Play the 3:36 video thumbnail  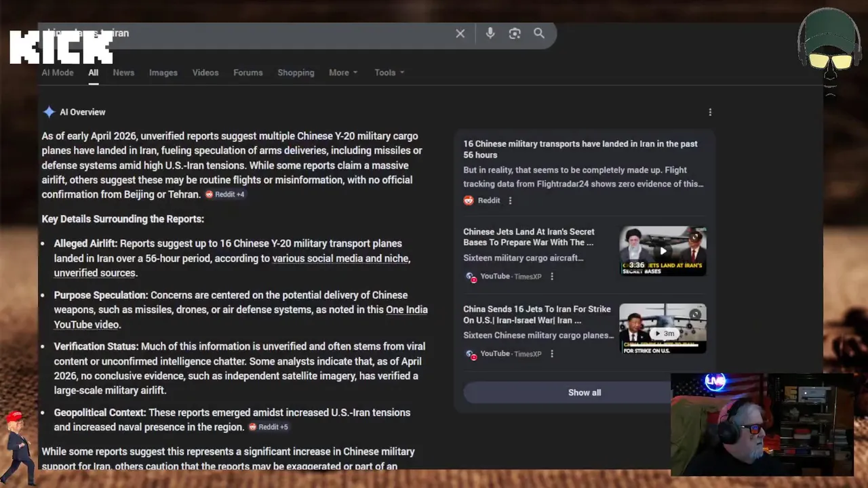pos(663,251)
